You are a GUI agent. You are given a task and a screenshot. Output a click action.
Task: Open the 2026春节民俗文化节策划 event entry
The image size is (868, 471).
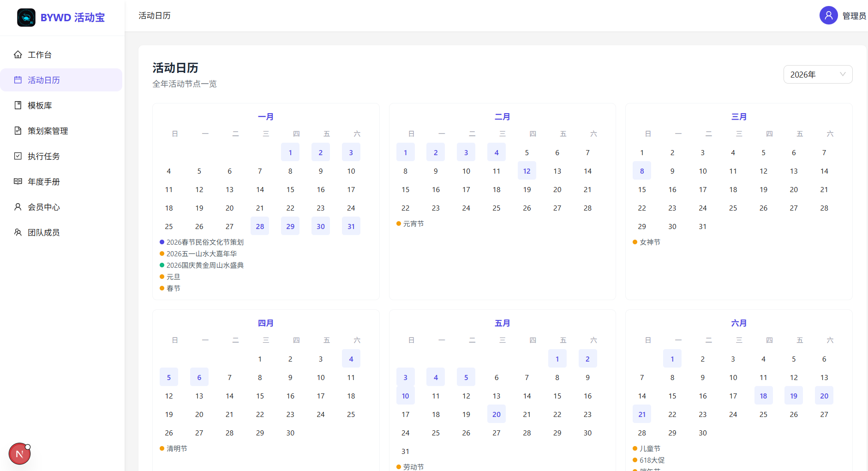coord(205,242)
